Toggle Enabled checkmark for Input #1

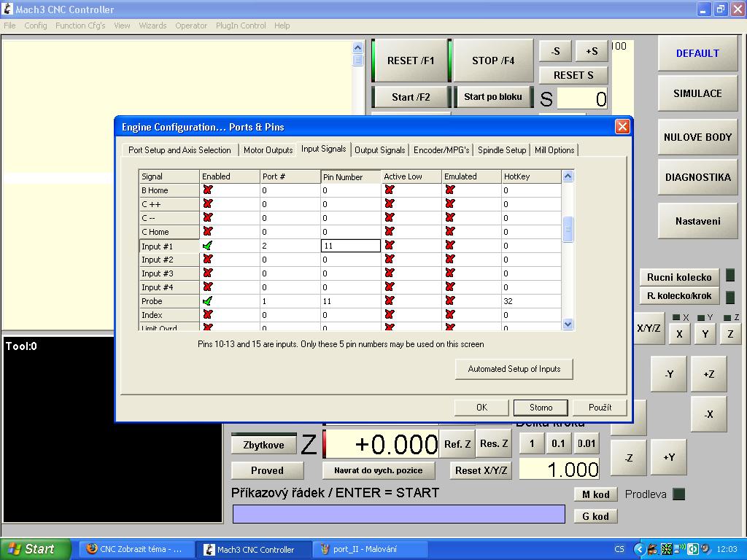click(x=208, y=246)
